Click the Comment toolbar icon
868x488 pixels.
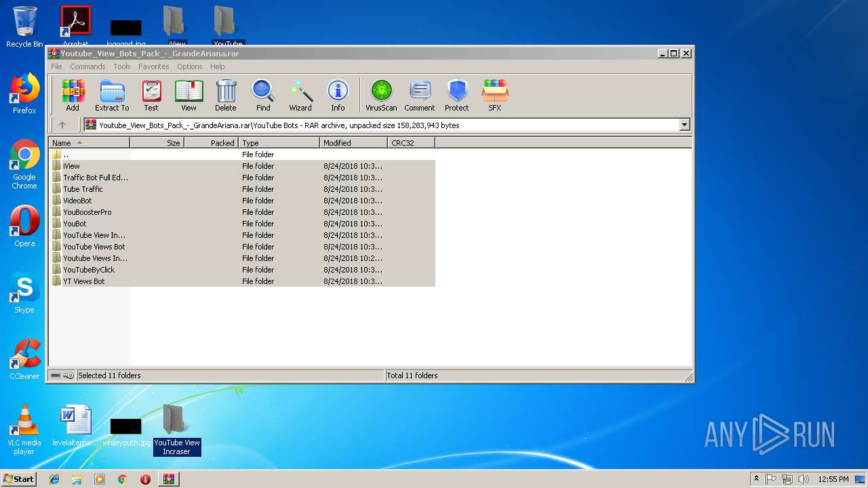[x=420, y=96]
